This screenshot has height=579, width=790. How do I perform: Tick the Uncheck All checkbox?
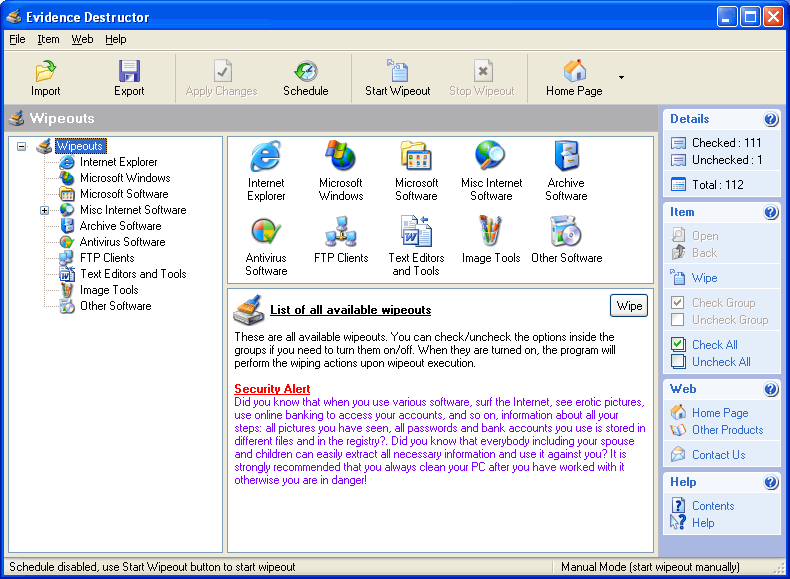[x=678, y=361]
